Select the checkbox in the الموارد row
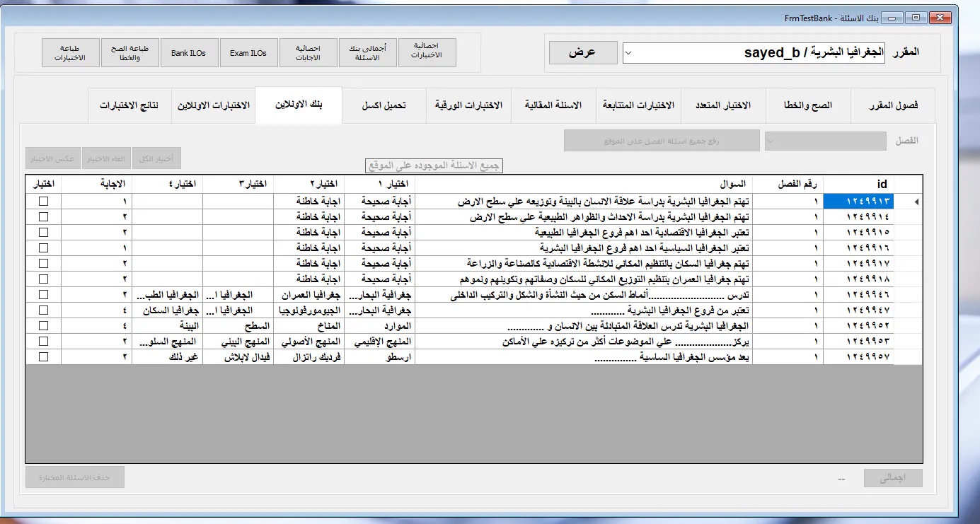980x524 pixels. coord(44,326)
